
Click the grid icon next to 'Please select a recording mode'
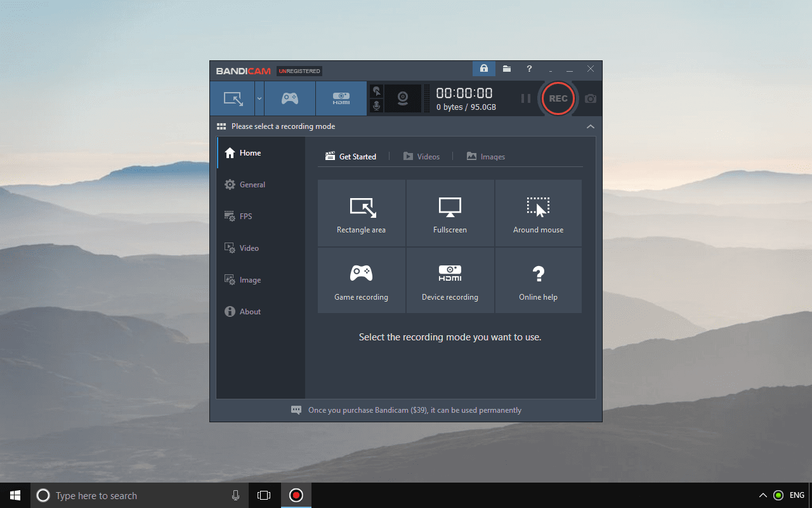tap(221, 126)
